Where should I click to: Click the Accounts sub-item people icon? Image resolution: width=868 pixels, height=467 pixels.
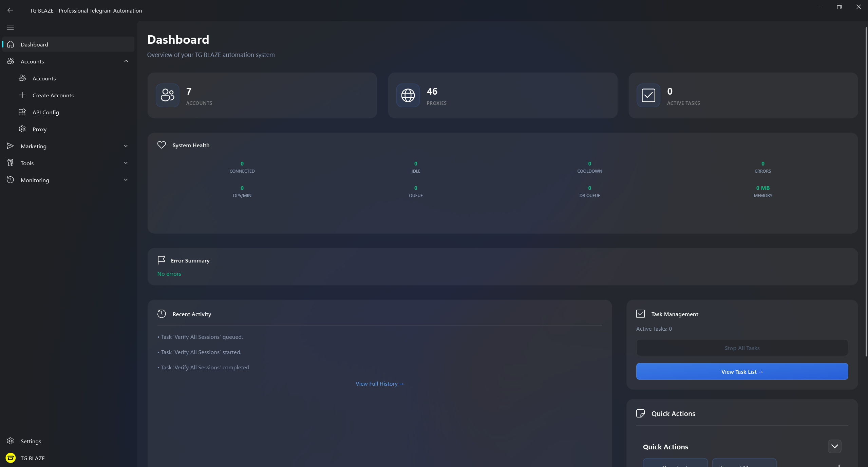pos(22,78)
